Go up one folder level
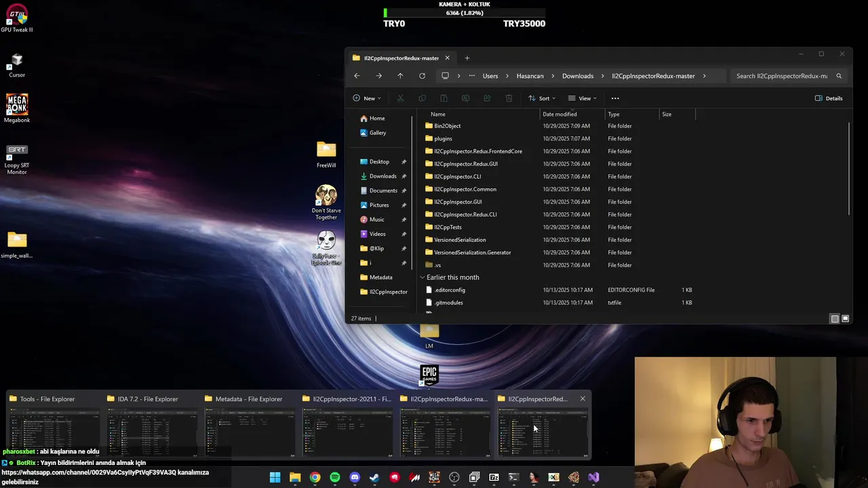 [400, 76]
